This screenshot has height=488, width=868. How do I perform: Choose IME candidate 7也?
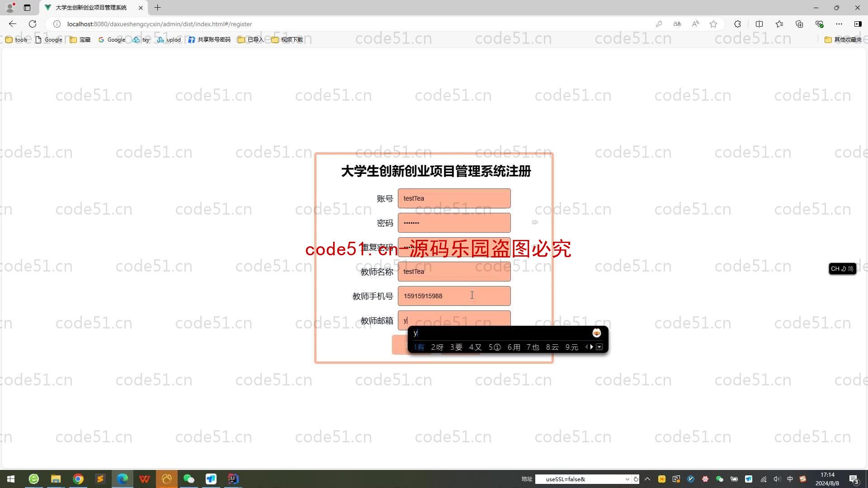point(533,347)
